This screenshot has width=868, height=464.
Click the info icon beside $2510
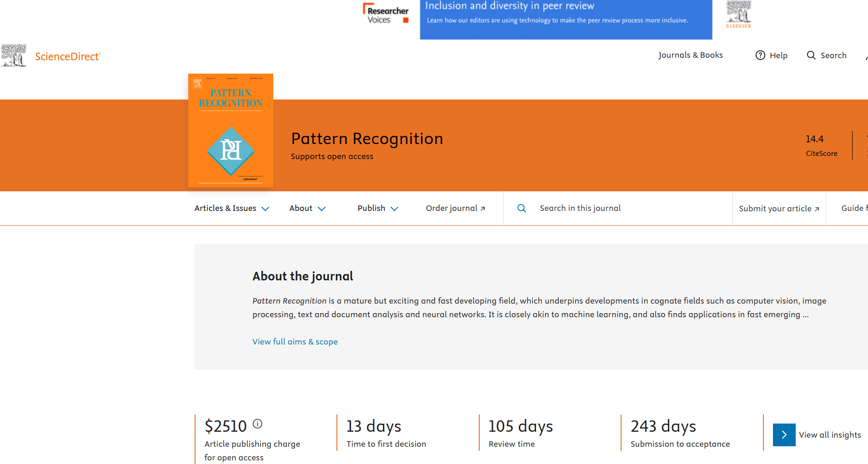click(258, 424)
